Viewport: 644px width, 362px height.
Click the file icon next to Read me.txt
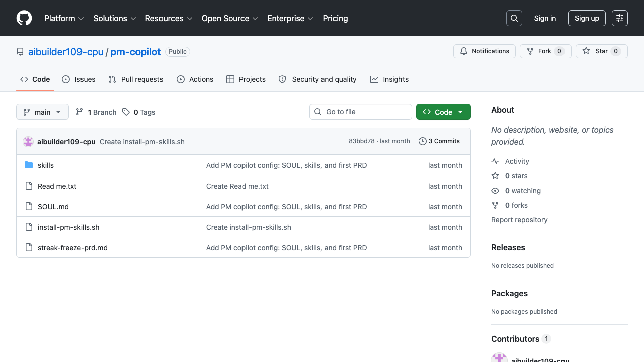(29, 186)
